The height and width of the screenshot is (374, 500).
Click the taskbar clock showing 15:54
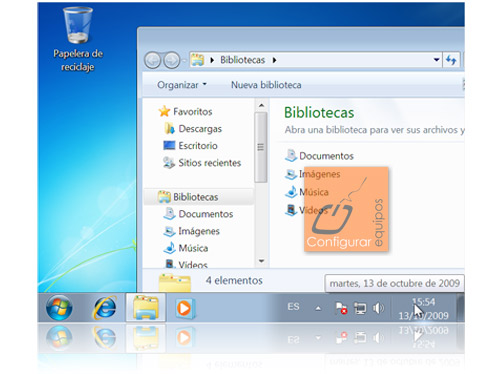point(424,309)
